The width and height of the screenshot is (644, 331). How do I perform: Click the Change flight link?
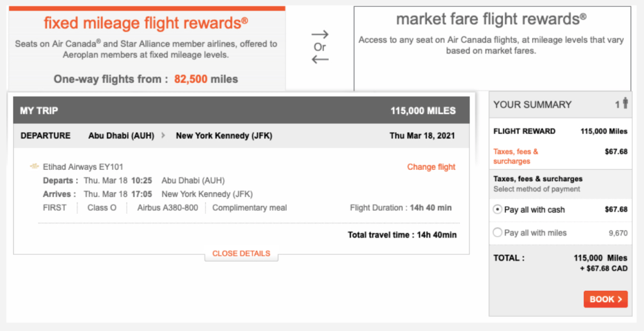[431, 167]
